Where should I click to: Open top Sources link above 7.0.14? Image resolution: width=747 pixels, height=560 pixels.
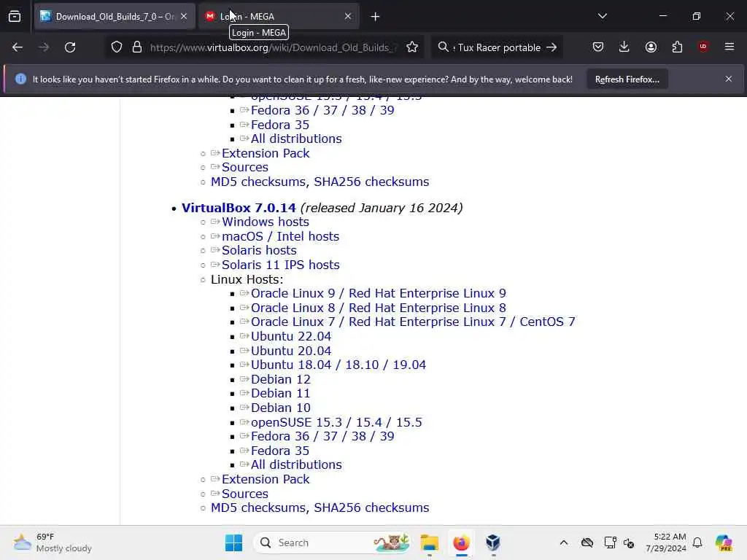click(x=245, y=167)
